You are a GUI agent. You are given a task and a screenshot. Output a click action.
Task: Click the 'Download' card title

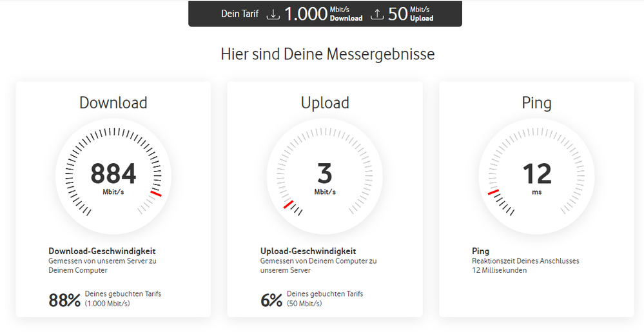[x=113, y=103]
